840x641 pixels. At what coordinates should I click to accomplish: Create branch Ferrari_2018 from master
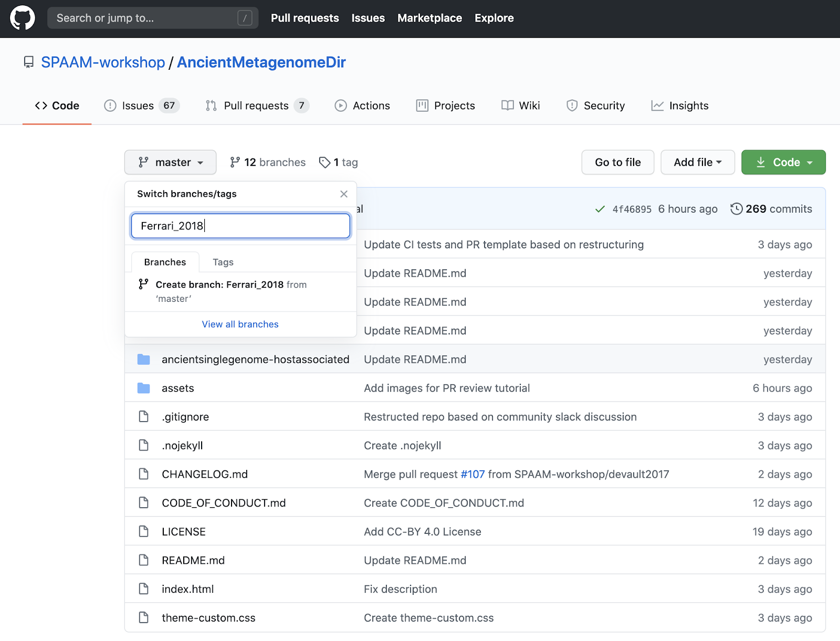coord(240,292)
